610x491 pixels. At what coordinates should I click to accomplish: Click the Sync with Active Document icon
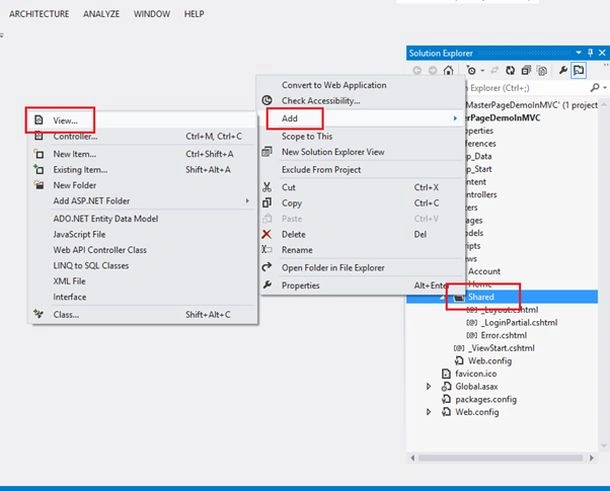pos(494,70)
